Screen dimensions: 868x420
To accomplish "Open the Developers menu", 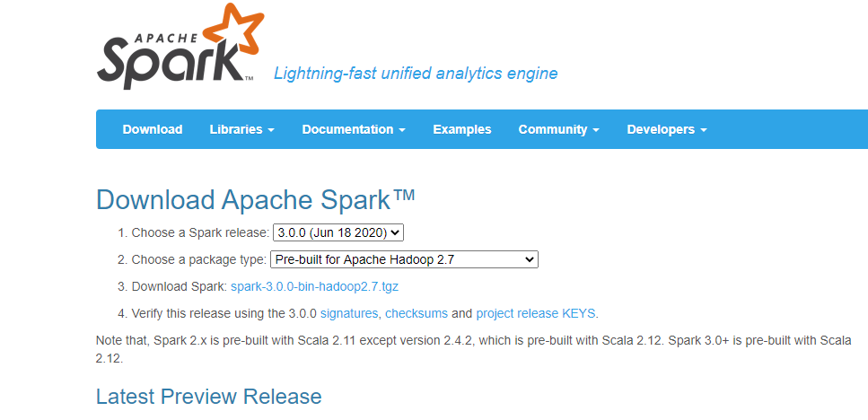I will point(667,129).
